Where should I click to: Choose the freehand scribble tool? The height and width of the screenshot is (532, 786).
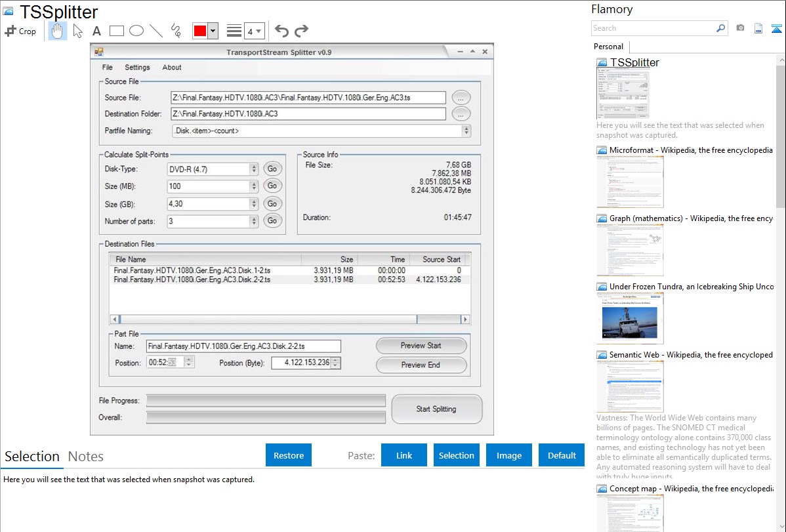point(176,31)
